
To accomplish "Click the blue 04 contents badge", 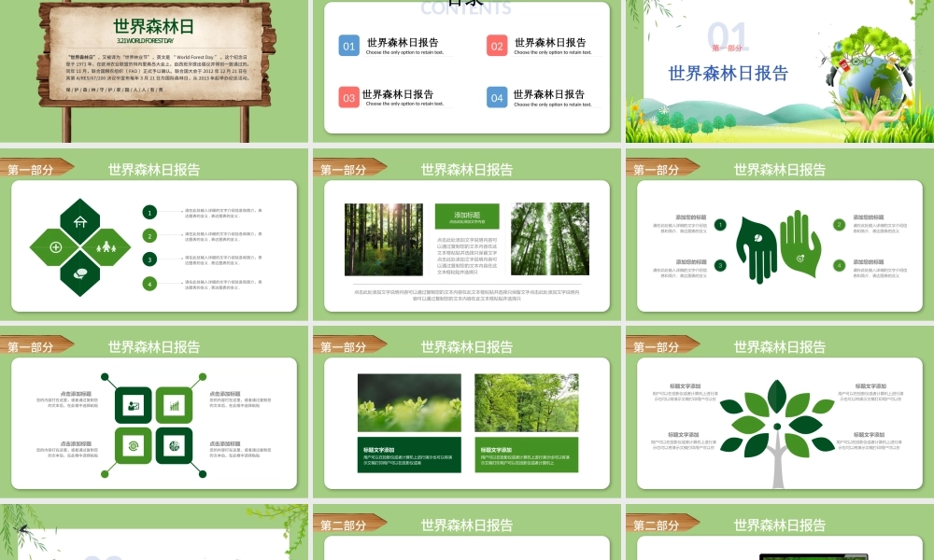I will coord(497,97).
